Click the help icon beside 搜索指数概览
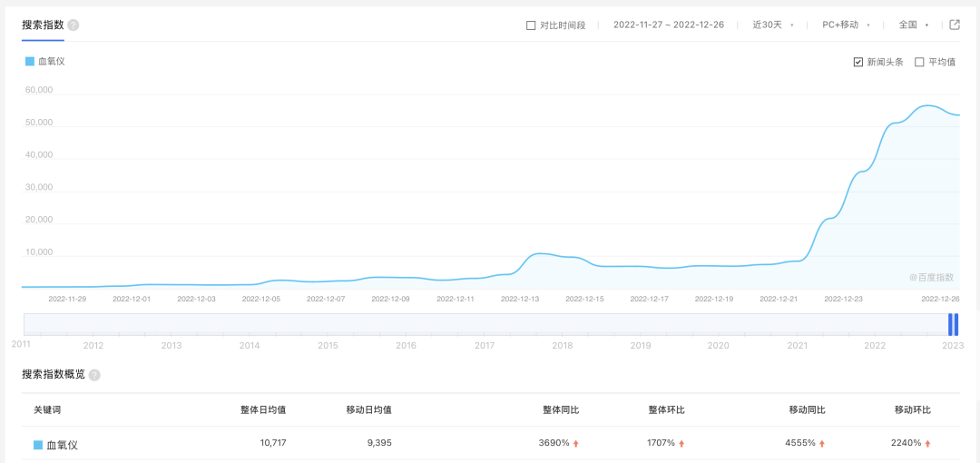The image size is (980, 463). pyautogui.click(x=94, y=376)
